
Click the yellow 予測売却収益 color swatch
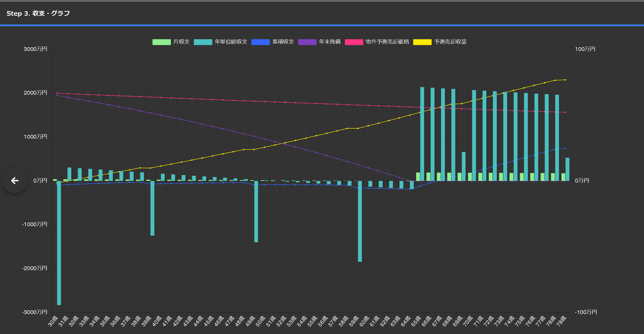tap(422, 42)
